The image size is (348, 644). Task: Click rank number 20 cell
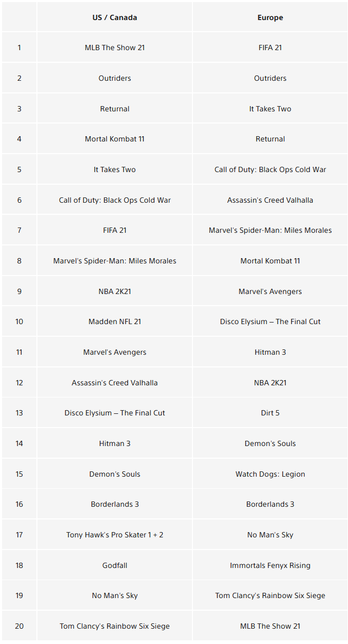pos(19,626)
